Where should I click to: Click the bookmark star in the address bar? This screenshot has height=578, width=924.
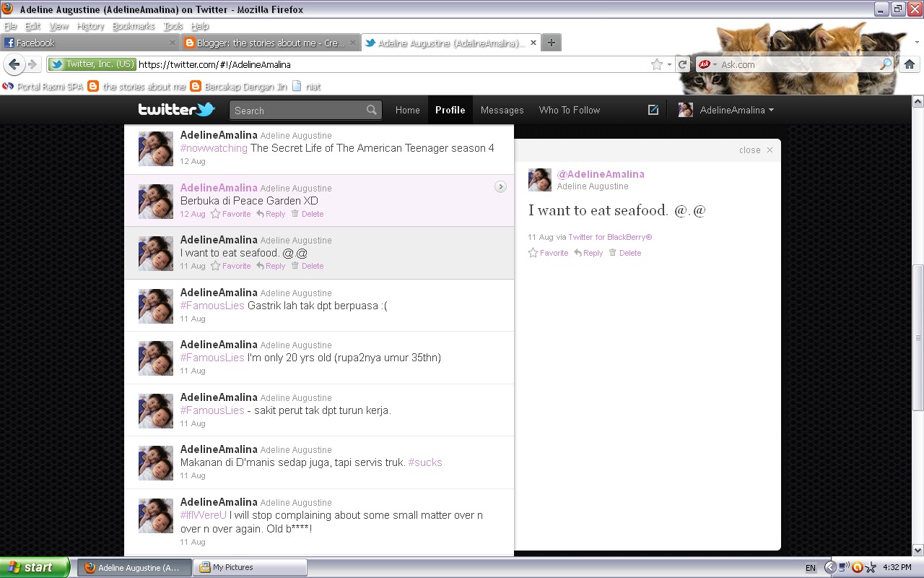[x=657, y=64]
